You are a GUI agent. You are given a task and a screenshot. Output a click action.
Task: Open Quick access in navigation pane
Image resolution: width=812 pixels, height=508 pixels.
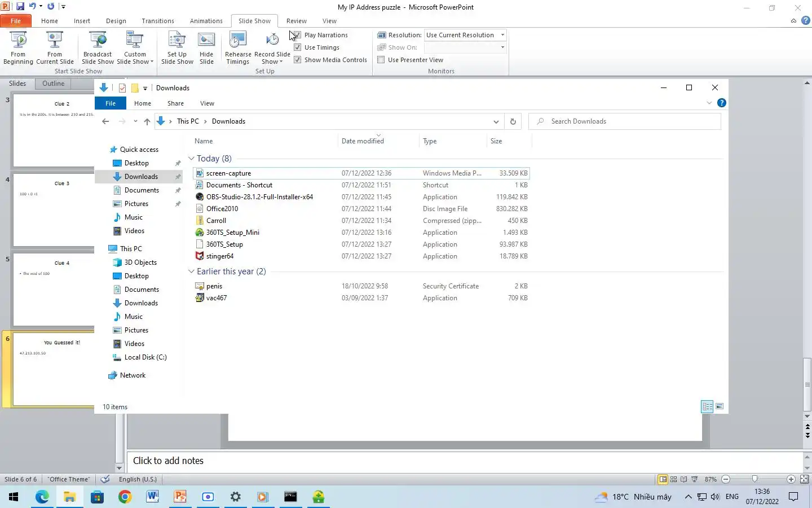(x=139, y=150)
